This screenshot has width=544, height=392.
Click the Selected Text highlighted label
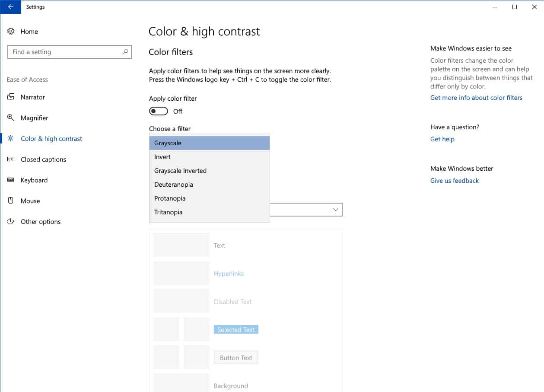236,330
